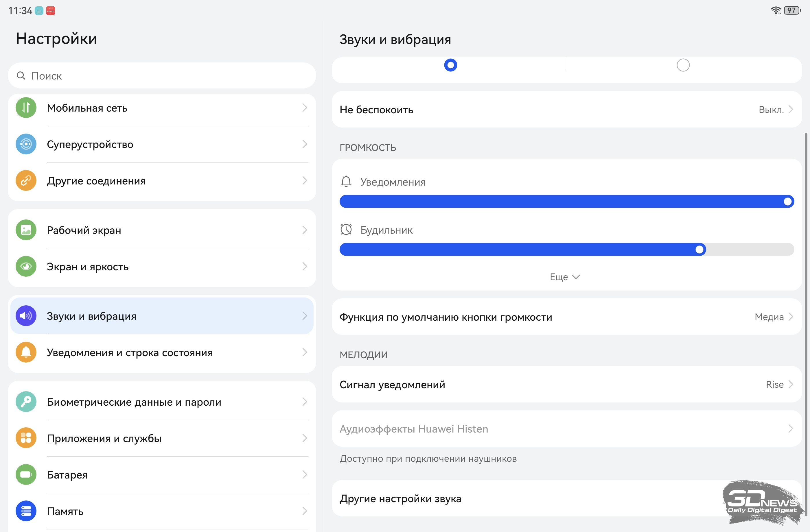Viewport: 810px width, 532px height.
Task: Select the unselected gray radio button
Action: (683, 65)
